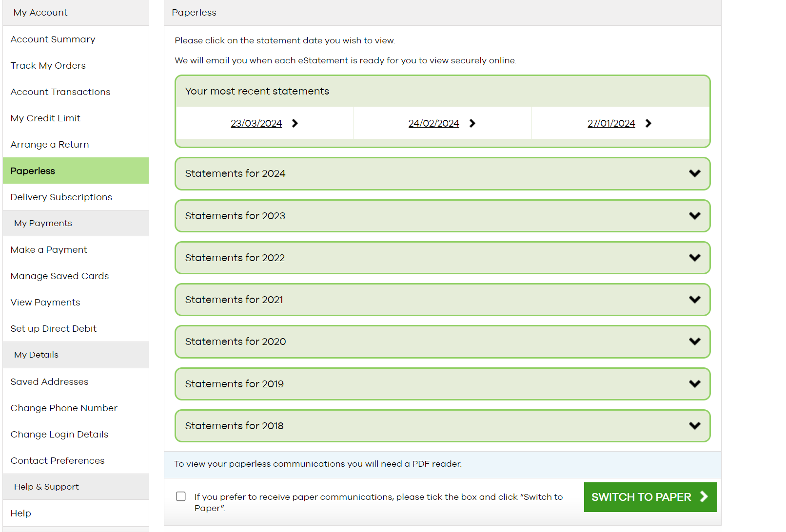The image size is (786, 532).
Task: Click the arrow icon on SWITCH TO PAPER
Action: (704, 497)
